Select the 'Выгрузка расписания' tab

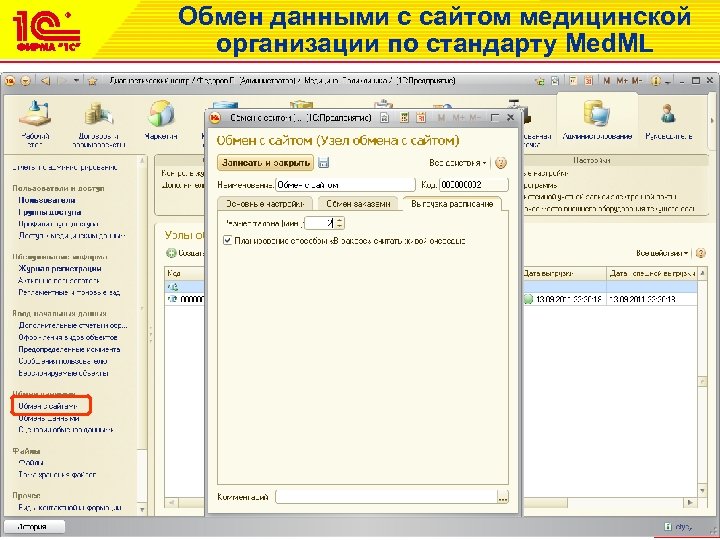[452, 204]
